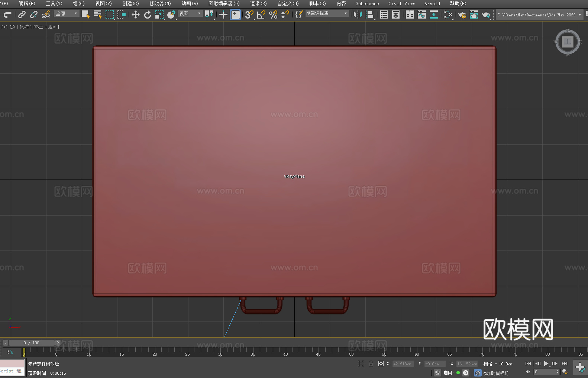Open the Substance menu

click(x=367, y=3)
